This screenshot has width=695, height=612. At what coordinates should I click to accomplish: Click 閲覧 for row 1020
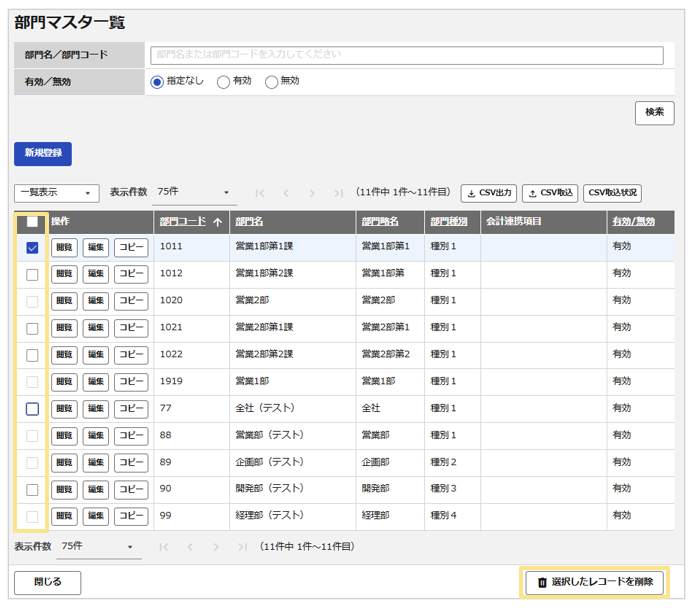coord(64,302)
